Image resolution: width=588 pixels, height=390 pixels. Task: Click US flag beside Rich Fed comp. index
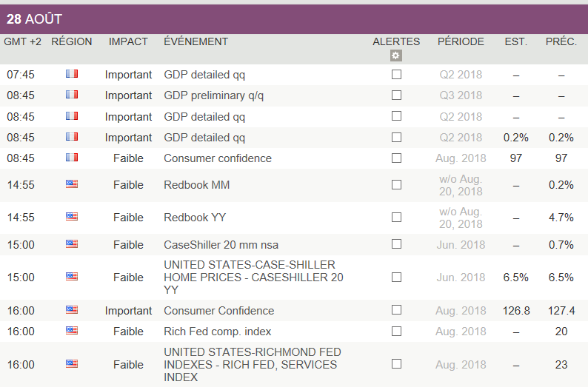pyautogui.click(x=72, y=331)
